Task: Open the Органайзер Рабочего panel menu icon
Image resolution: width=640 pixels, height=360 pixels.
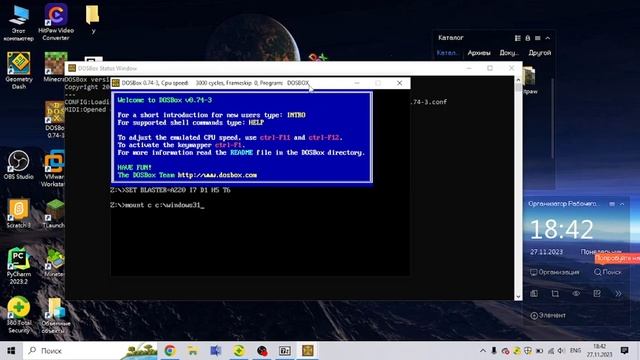Action: tap(612, 204)
